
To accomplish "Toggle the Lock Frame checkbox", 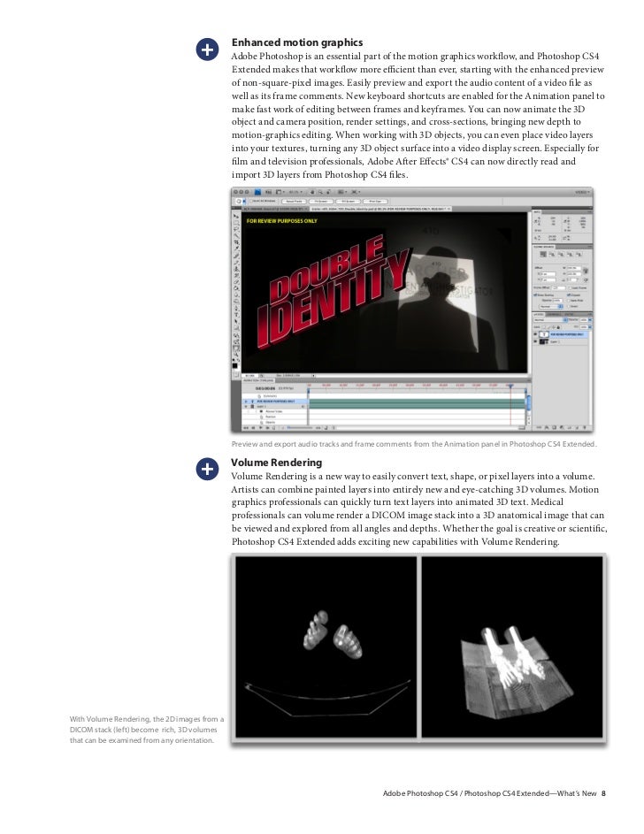I will [570, 287].
